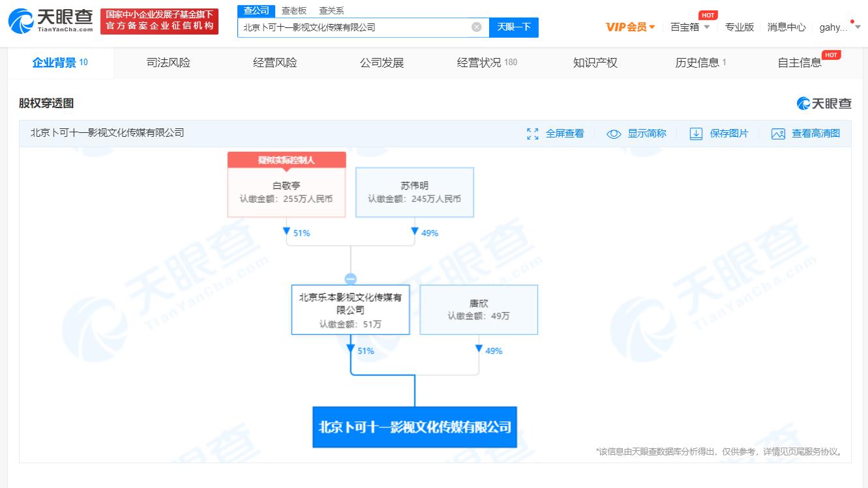Select the 查老板 search tab
Image resolution: width=868 pixels, height=488 pixels.
tap(294, 10)
